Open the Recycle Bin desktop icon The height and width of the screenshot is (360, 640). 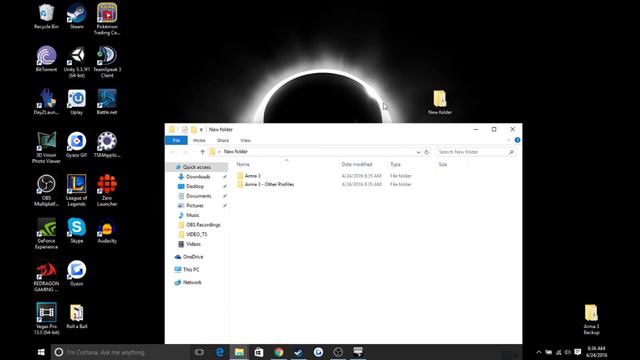46,17
